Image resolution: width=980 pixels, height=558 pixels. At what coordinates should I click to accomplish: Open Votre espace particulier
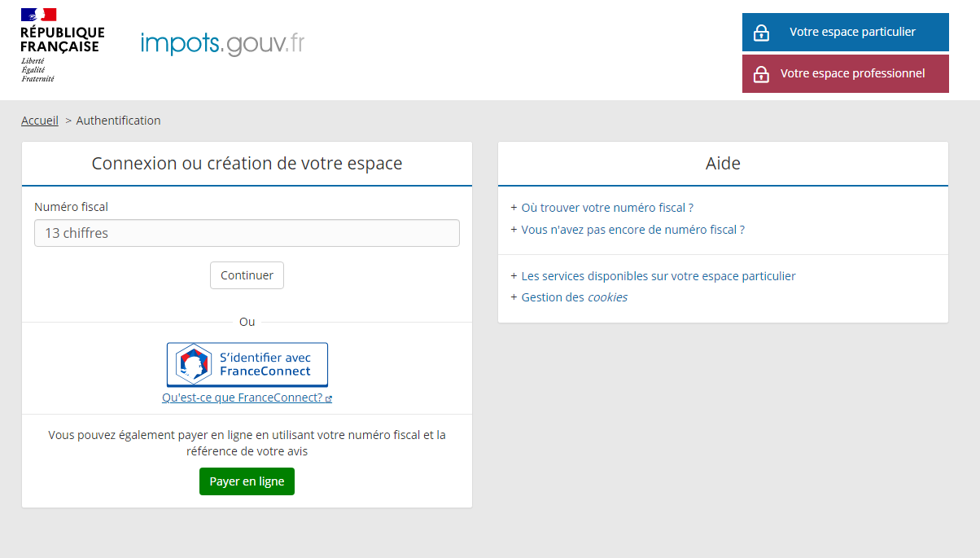tap(846, 32)
